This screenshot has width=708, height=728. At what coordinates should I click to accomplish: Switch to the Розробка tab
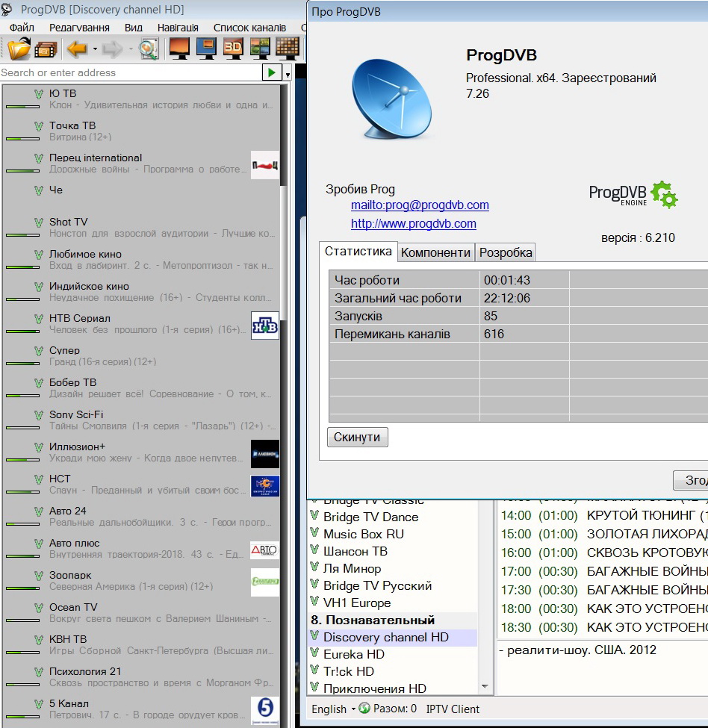(x=506, y=252)
